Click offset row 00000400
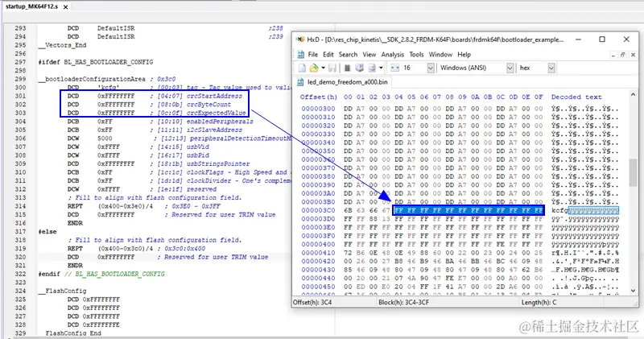This screenshot has width=644, height=339. [x=318, y=244]
